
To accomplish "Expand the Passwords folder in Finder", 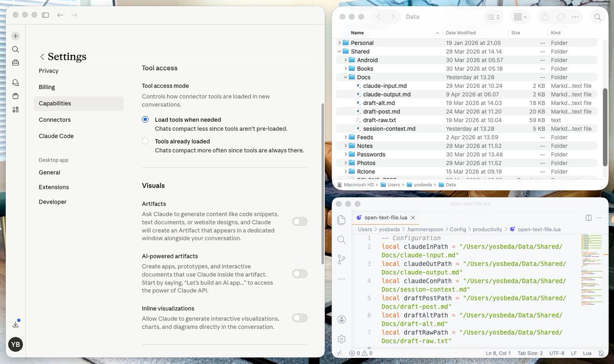I will coord(346,154).
